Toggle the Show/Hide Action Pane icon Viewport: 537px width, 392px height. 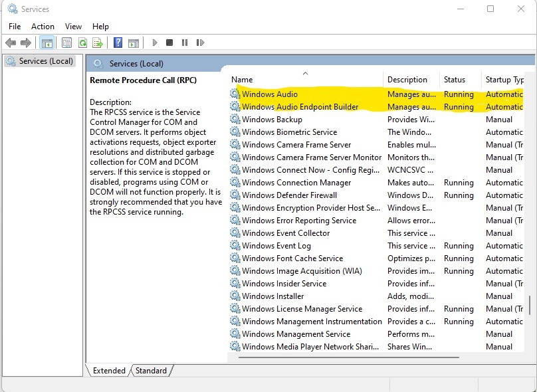[x=134, y=43]
